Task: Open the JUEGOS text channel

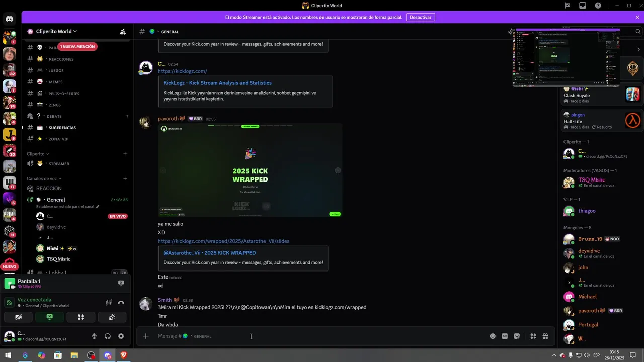Action: coord(76,70)
